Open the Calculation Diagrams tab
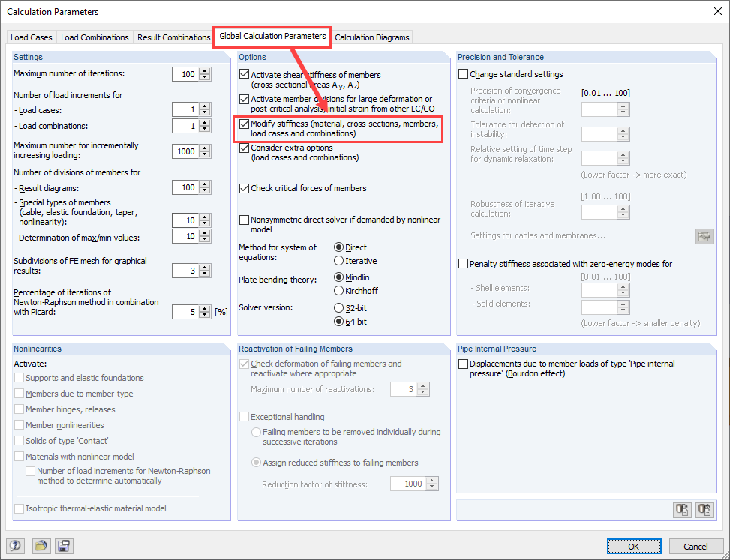 (372, 37)
